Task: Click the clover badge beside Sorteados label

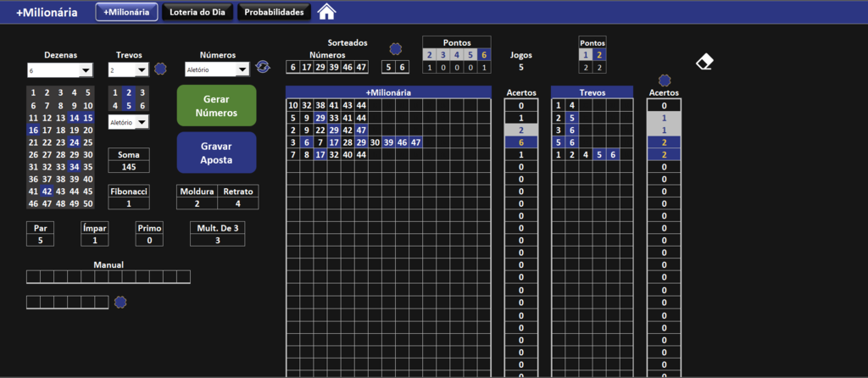Action: [395, 49]
